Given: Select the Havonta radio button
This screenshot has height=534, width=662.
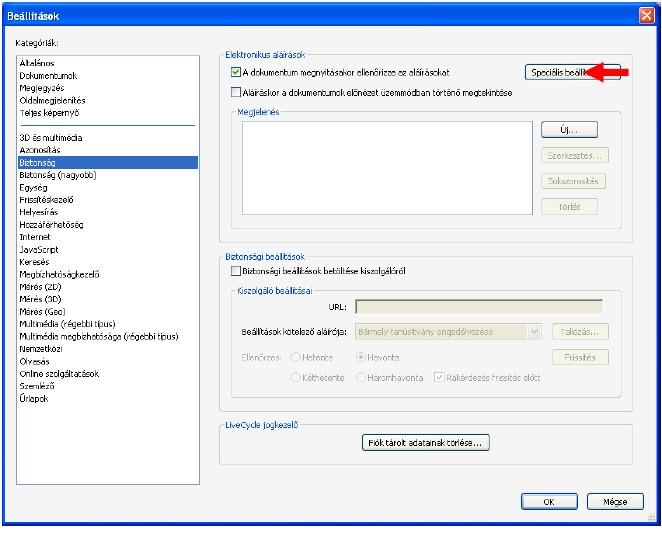Looking at the screenshot, I should tap(361, 357).
